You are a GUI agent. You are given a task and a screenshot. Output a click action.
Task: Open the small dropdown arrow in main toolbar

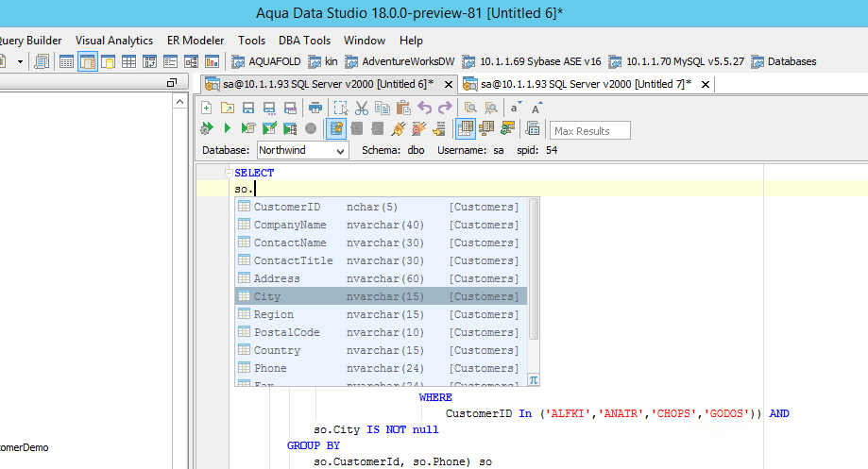(x=21, y=61)
